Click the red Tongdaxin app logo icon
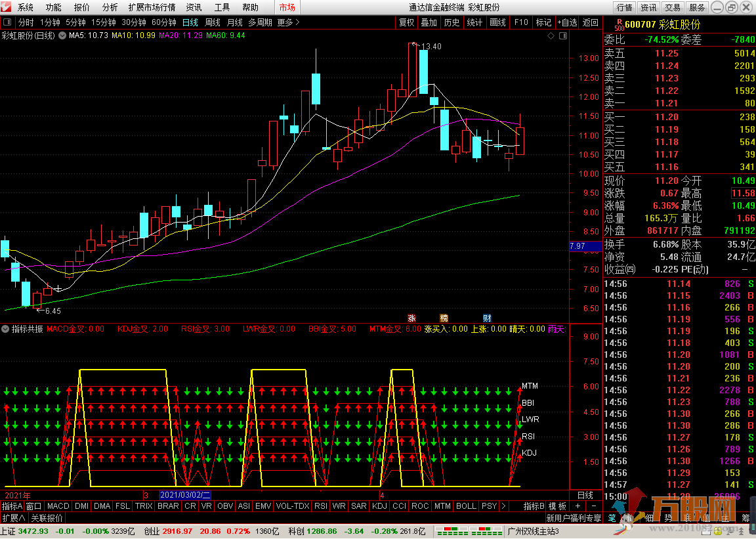756x539 pixels. pos(6,7)
